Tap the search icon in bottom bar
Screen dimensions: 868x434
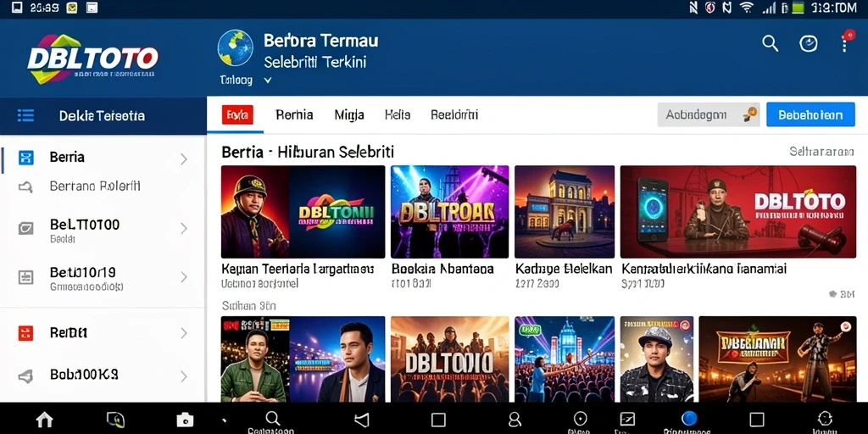point(273,418)
